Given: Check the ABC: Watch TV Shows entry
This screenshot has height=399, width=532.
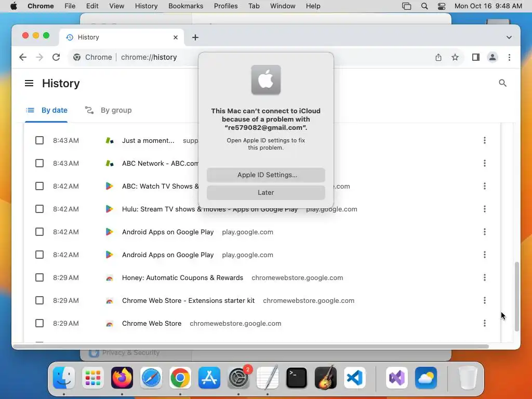Looking at the screenshot, I should click(x=39, y=186).
